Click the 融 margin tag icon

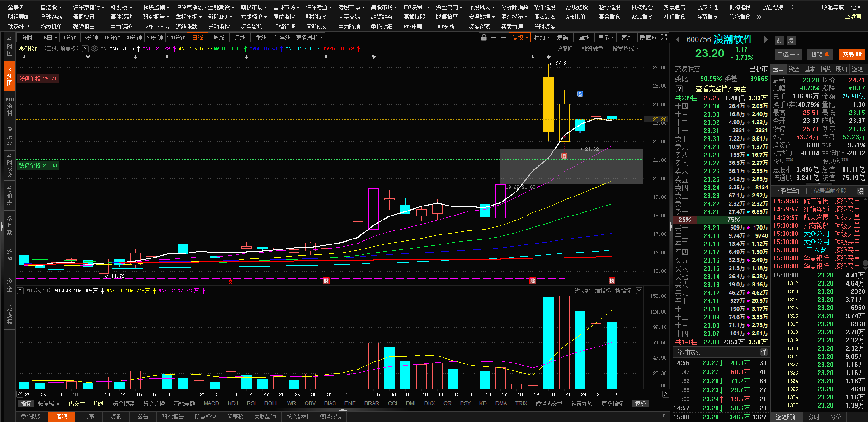[x=780, y=40]
